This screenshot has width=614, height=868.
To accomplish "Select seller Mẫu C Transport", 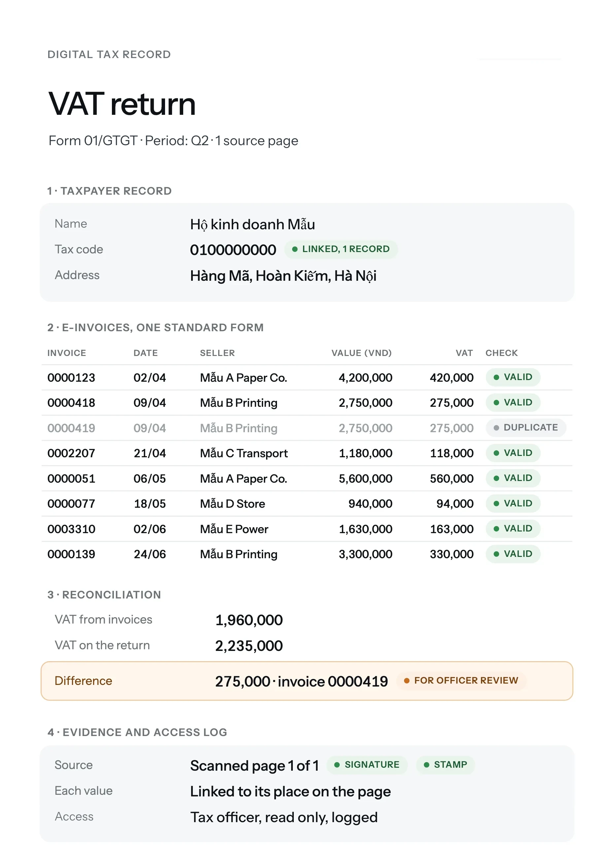I will pyautogui.click(x=244, y=453).
